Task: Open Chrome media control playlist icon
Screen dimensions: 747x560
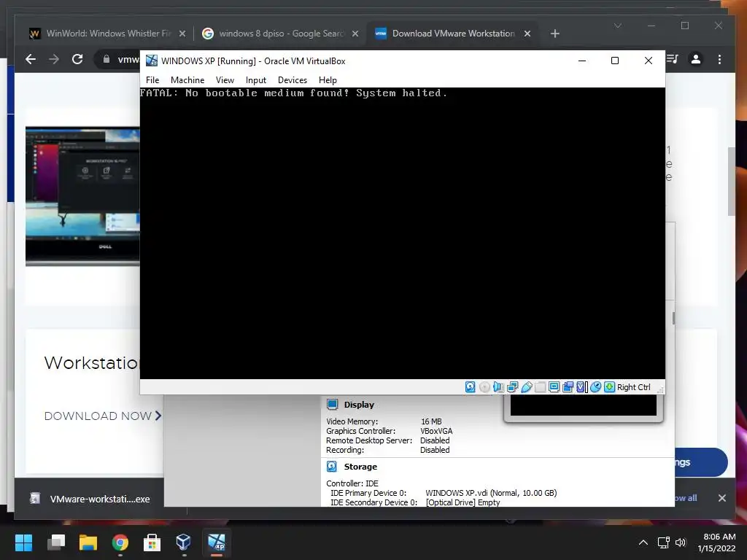Action: click(x=672, y=59)
